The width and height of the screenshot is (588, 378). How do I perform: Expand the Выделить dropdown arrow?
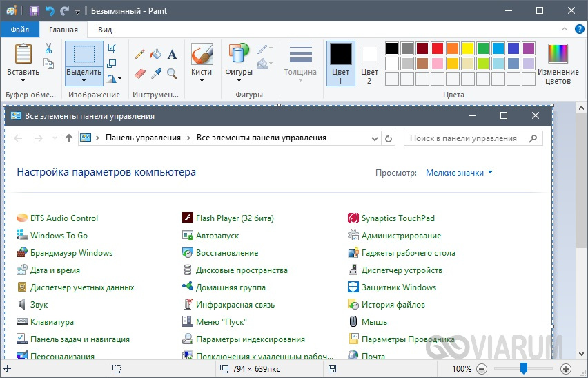[x=84, y=80]
